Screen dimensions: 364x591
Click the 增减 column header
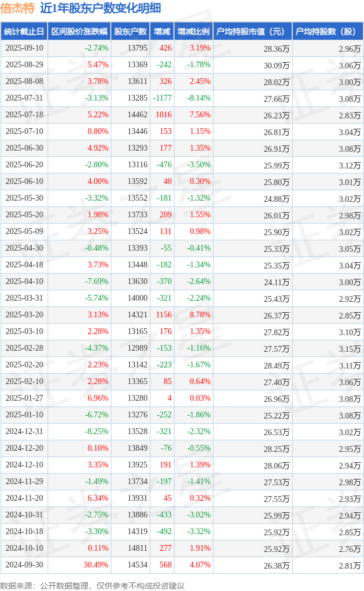point(162,32)
